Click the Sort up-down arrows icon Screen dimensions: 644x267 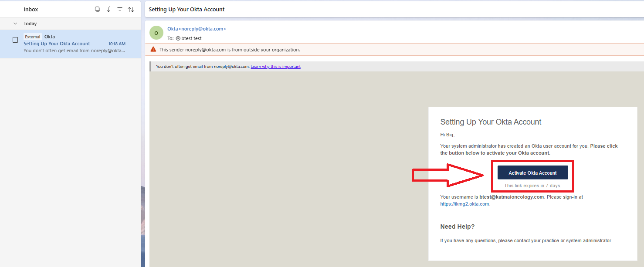tap(131, 9)
